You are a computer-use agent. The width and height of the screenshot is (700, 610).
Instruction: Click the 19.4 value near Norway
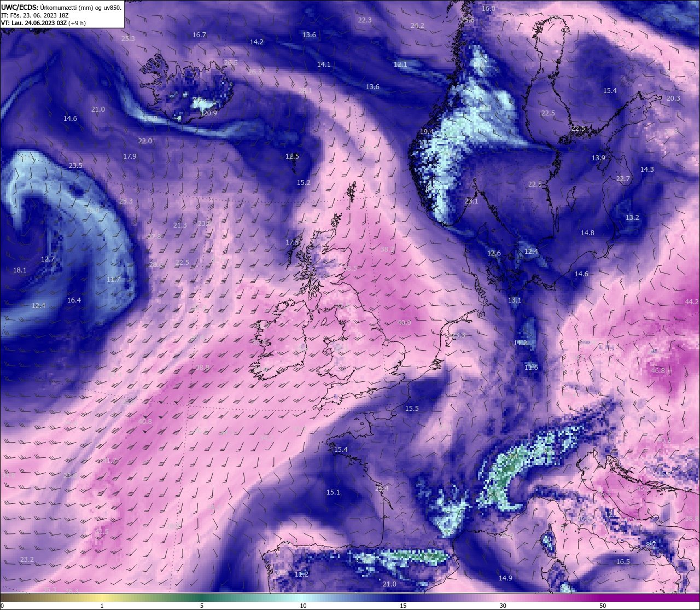(427, 132)
